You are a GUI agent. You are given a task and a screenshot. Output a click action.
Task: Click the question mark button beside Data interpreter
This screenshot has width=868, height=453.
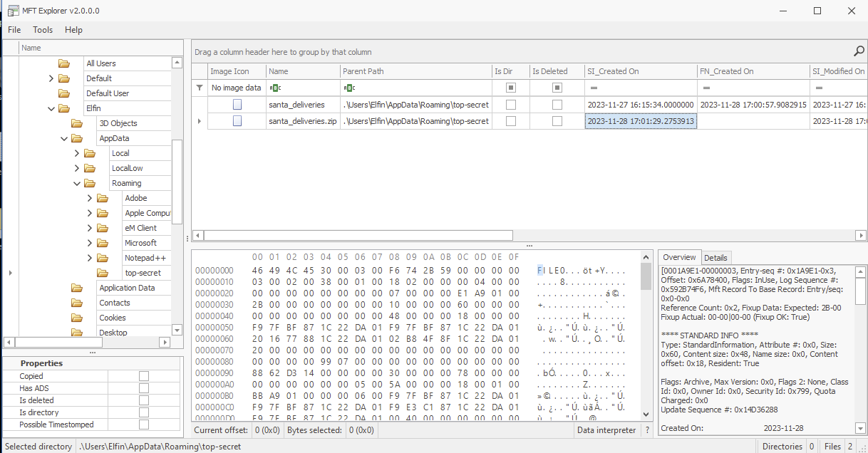pos(647,430)
